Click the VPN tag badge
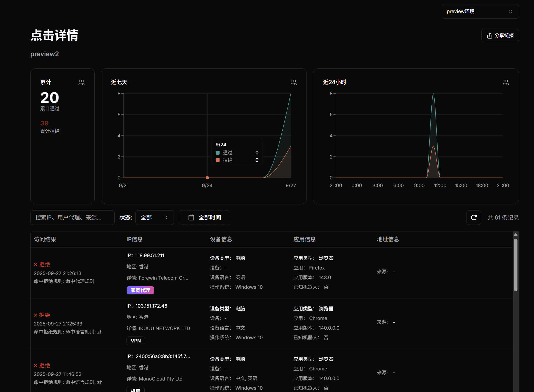Screen dimensions: 534x392 [x=136, y=341]
